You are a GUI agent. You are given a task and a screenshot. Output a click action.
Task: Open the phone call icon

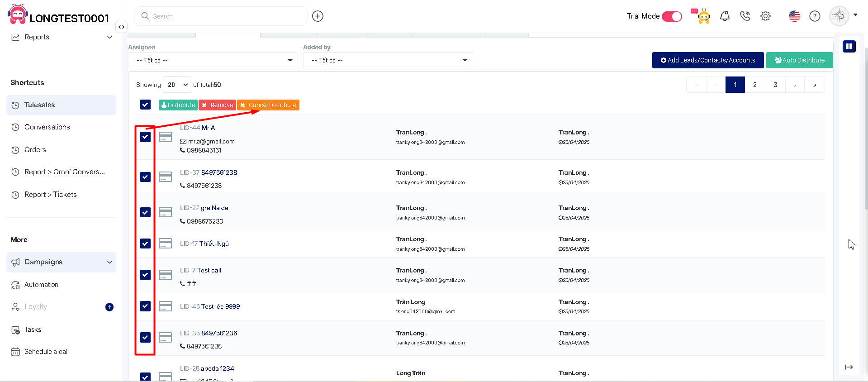pyautogui.click(x=745, y=16)
